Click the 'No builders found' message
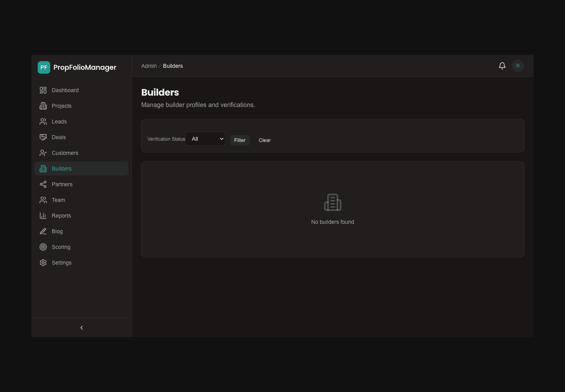Image resolution: width=565 pixels, height=392 pixels. (x=333, y=222)
